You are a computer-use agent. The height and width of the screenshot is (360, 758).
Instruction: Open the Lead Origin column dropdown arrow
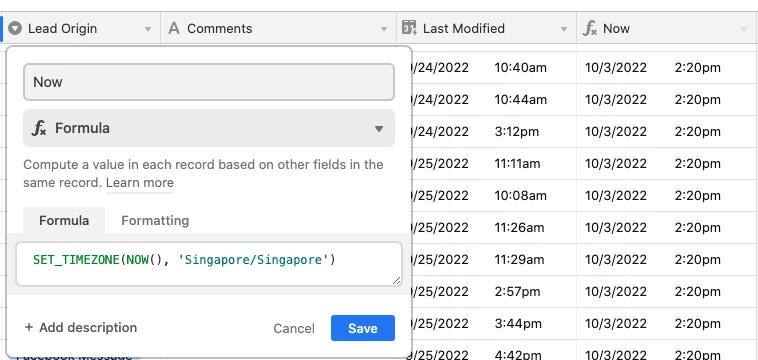[x=148, y=29]
